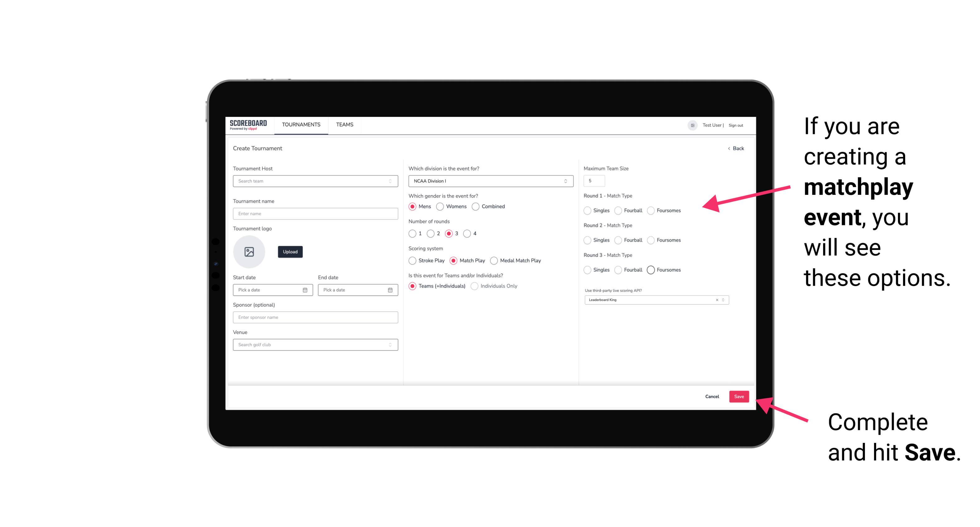Screen dimensions: 980x527
Task: Select the Individuals Only radio button
Action: click(x=475, y=286)
